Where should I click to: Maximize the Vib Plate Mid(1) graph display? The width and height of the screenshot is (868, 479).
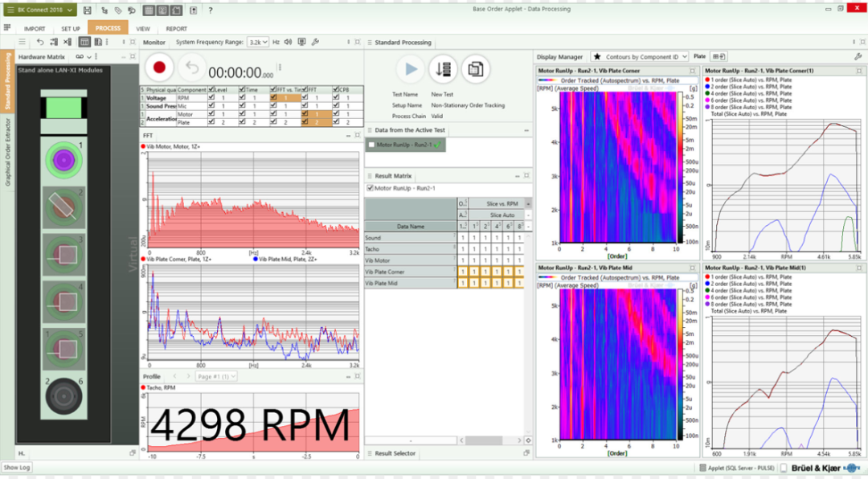tap(859, 268)
